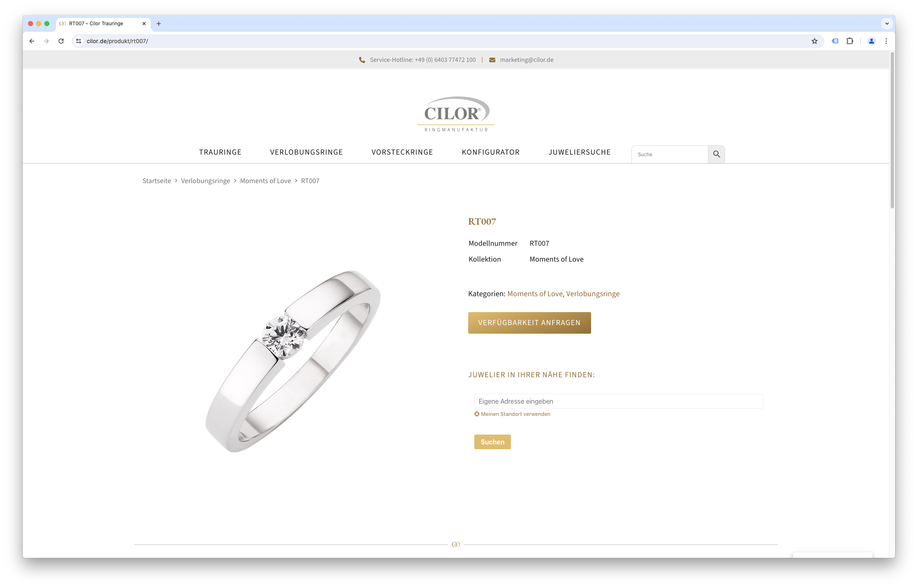The image size is (918, 588).
Task: Go to the Konfigurator page
Action: tap(491, 152)
